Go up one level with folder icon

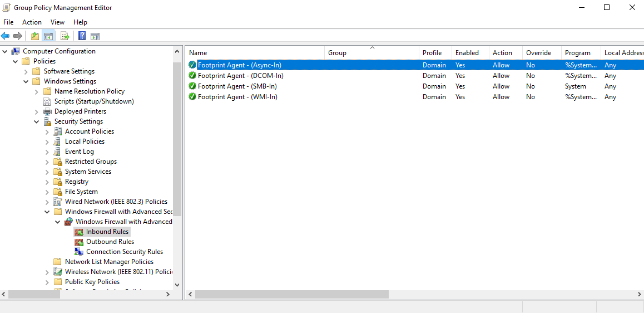click(35, 36)
